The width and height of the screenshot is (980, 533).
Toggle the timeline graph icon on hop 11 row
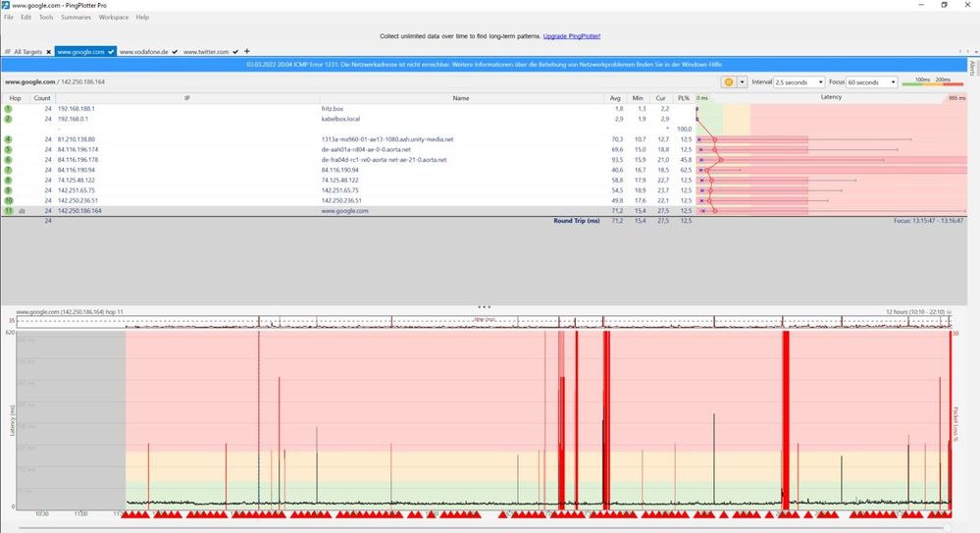click(x=22, y=211)
